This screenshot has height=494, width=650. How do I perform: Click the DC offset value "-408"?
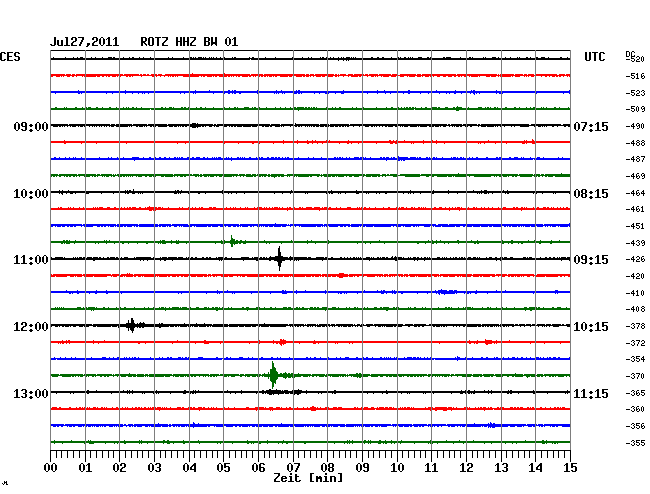point(635,309)
